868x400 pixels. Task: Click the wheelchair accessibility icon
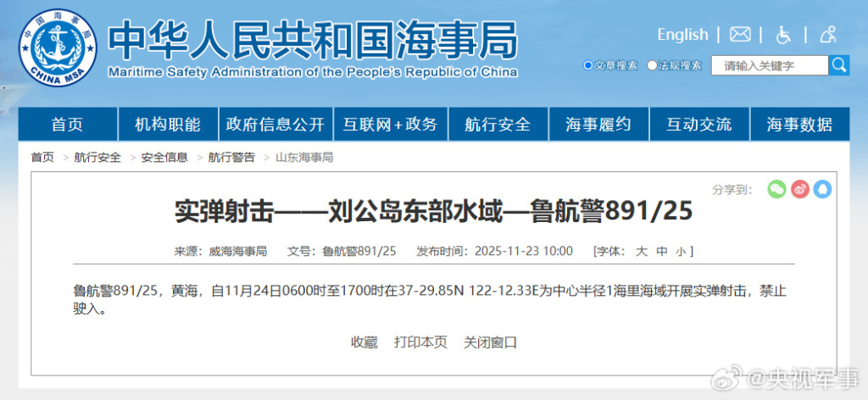[784, 35]
